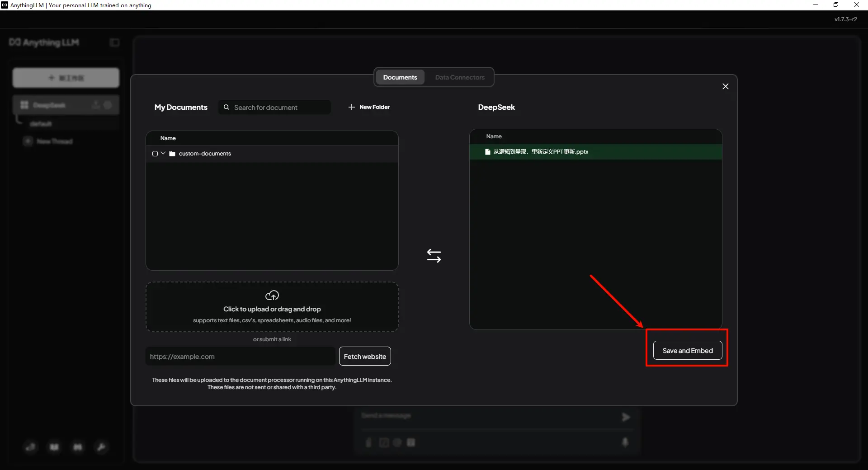The image size is (868, 470).
Task: Close the document manager dialog
Action: pyautogui.click(x=726, y=86)
